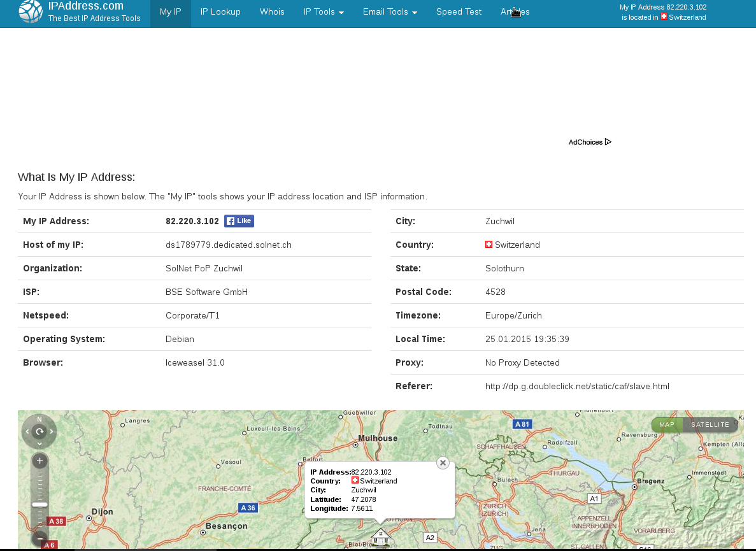This screenshot has height=551, width=756.
Task: Open the My IP tab
Action: coord(171,12)
